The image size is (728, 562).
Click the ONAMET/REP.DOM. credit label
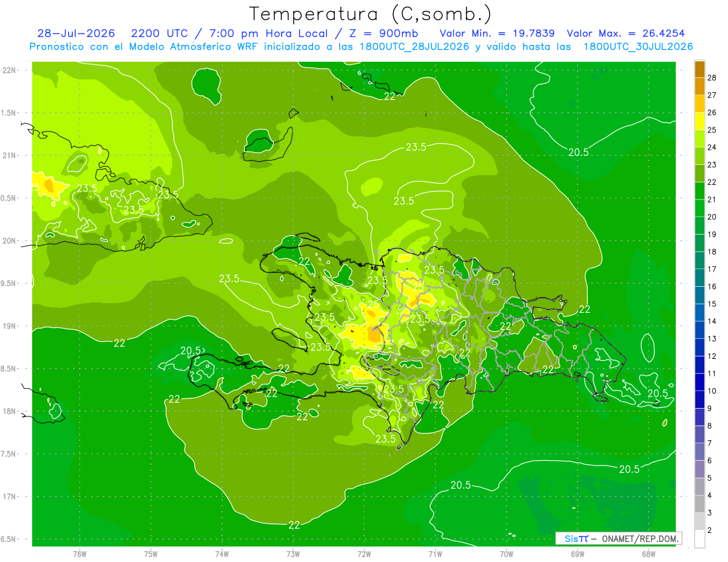639,538
